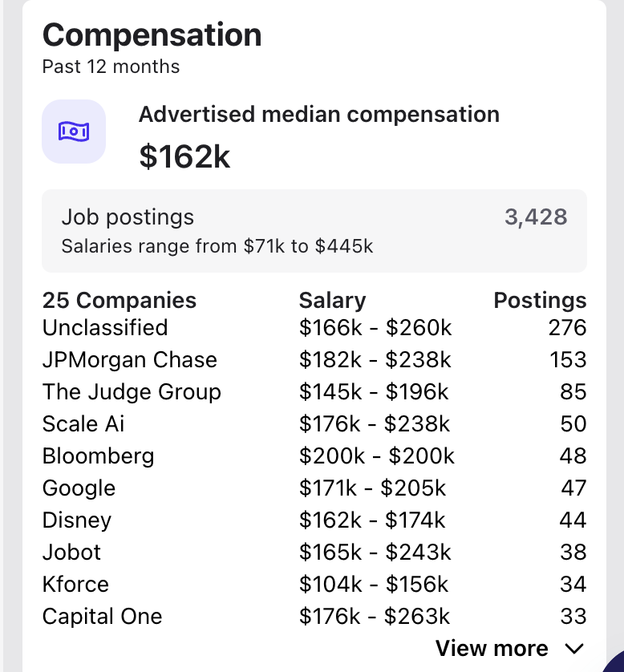Click the Disney company name
Image resolution: width=624 pixels, height=672 pixels.
pos(76,520)
